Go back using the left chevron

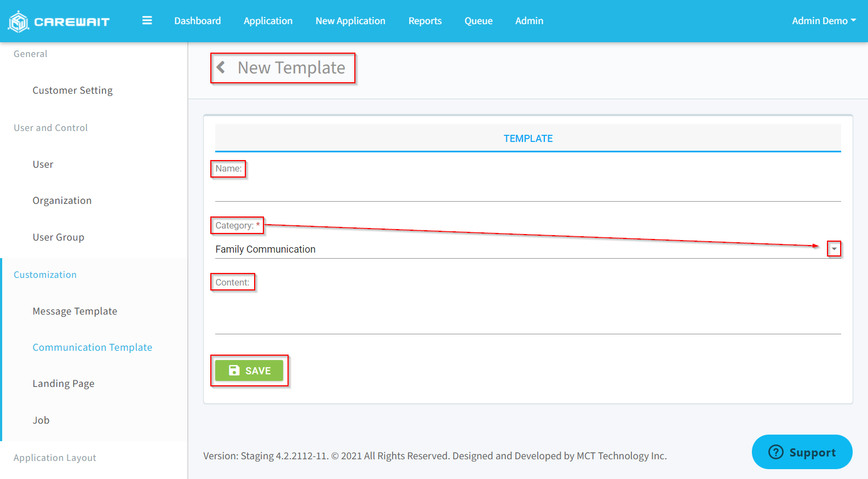tap(221, 67)
